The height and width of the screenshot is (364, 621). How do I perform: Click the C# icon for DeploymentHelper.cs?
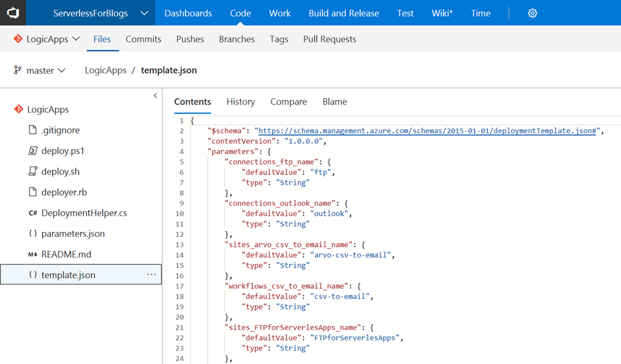33,213
